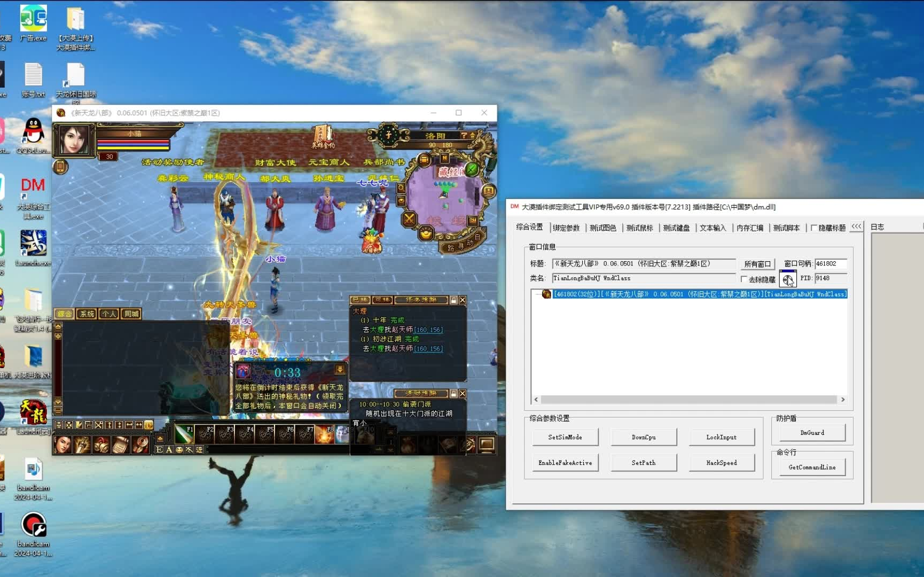
Task: Switch to the 测试键盘 tab
Action: click(677, 228)
